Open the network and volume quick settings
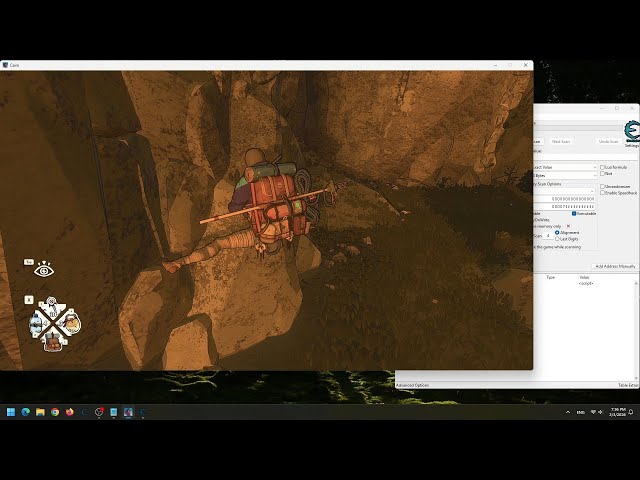Image resolution: width=640 pixels, height=480 pixels. coord(597,412)
